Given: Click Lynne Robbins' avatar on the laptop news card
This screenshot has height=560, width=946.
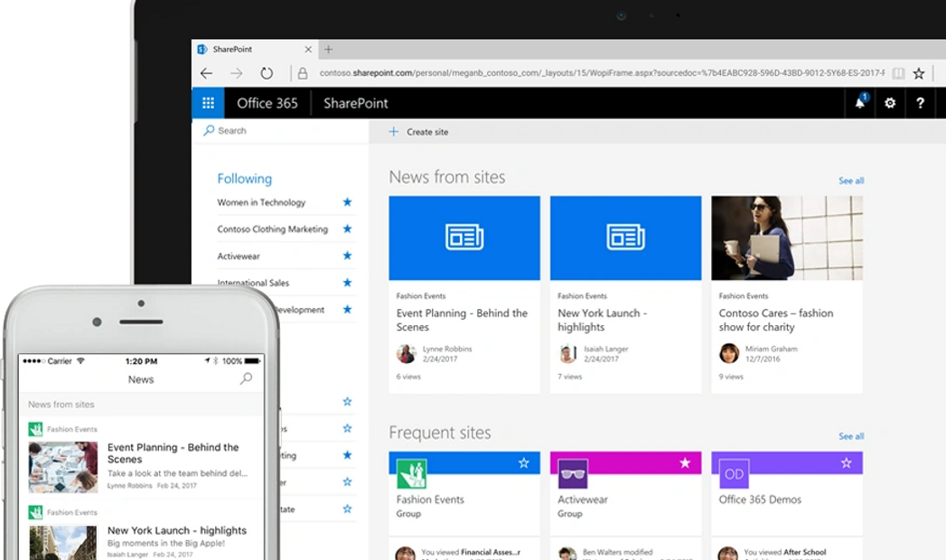Looking at the screenshot, I should coord(406,353).
